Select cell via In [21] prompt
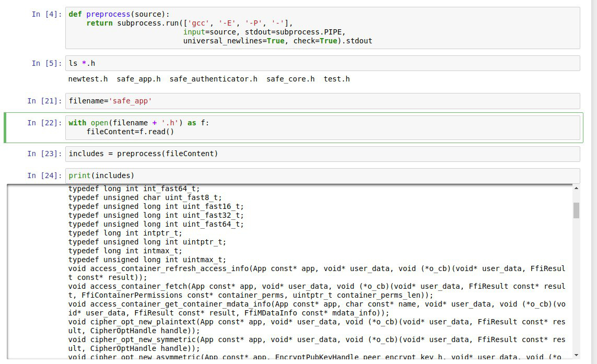The image size is (597, 364). 44,101
